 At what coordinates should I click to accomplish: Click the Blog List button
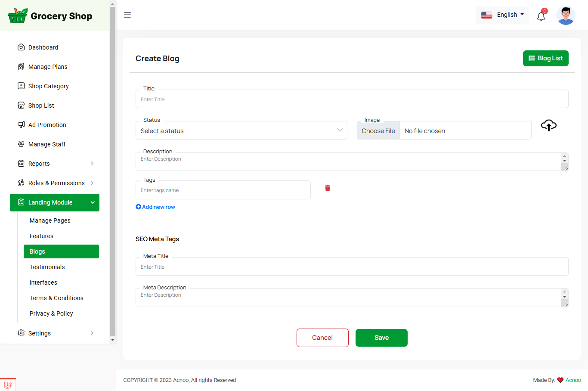click(x=545, y=58)
